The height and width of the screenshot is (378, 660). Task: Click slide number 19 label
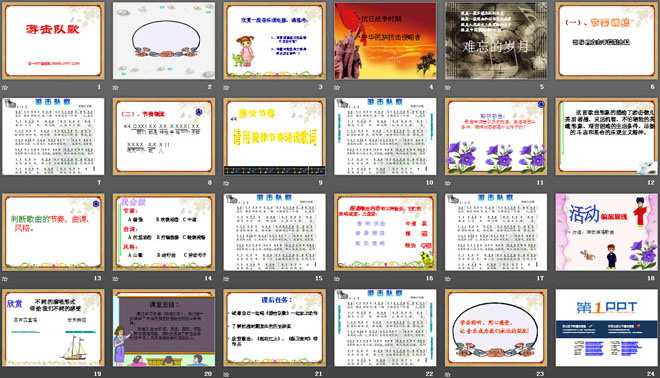coord(97,373)
